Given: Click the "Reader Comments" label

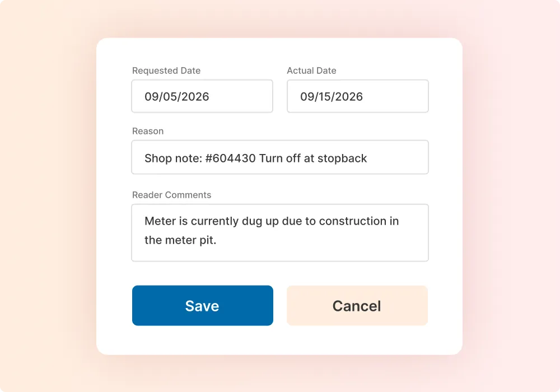Looking at the screenshot, I should pos(171,195).
